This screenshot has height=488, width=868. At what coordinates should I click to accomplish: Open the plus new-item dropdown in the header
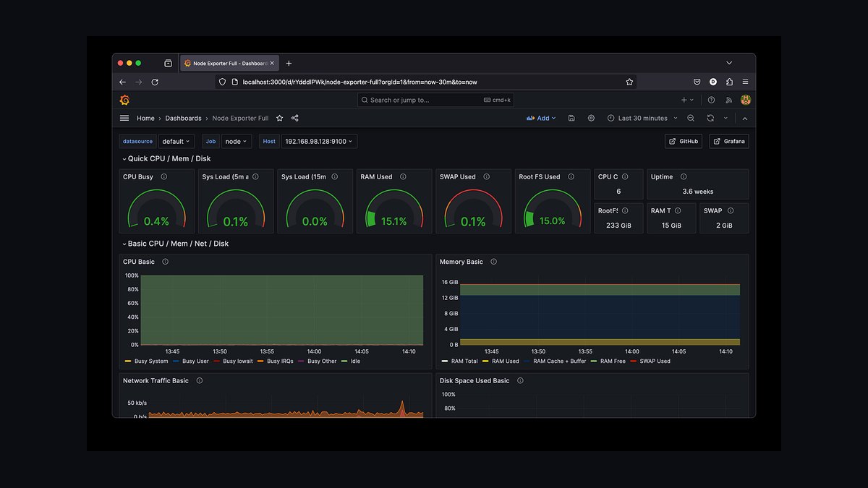tap(687, 100)
